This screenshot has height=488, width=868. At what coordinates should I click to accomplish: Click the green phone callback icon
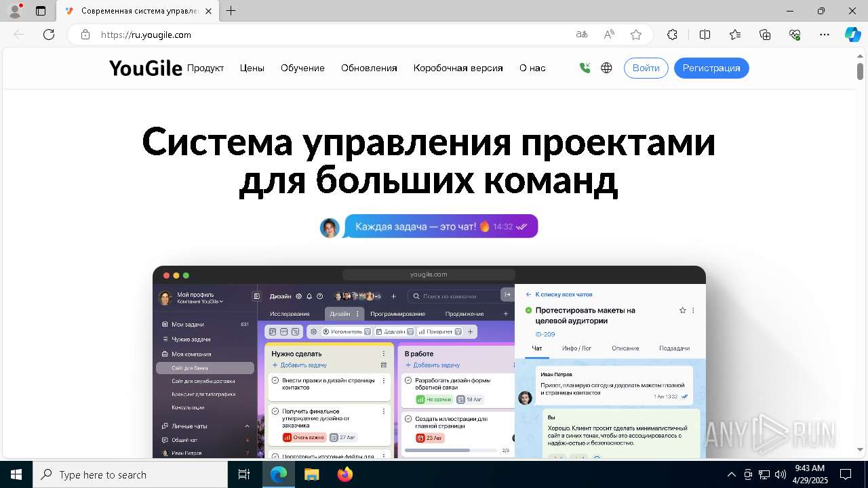tap(585, 68)
